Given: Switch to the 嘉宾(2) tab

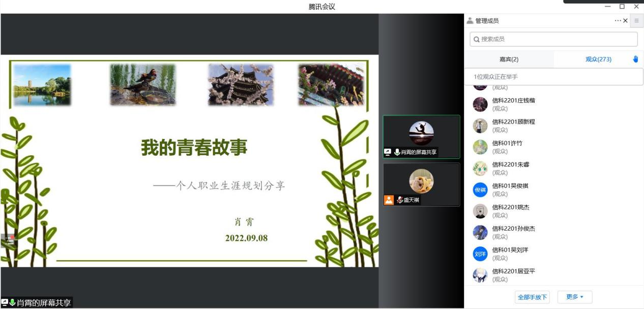Looking at the screenshot, I should pos(509,59).
